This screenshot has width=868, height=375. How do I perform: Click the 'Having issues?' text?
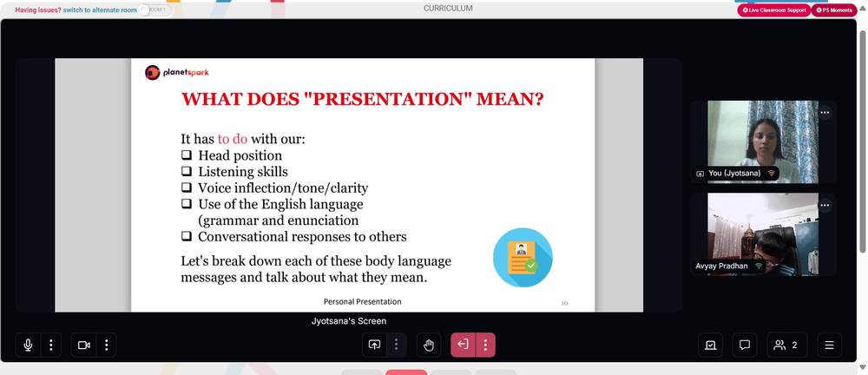38,10
